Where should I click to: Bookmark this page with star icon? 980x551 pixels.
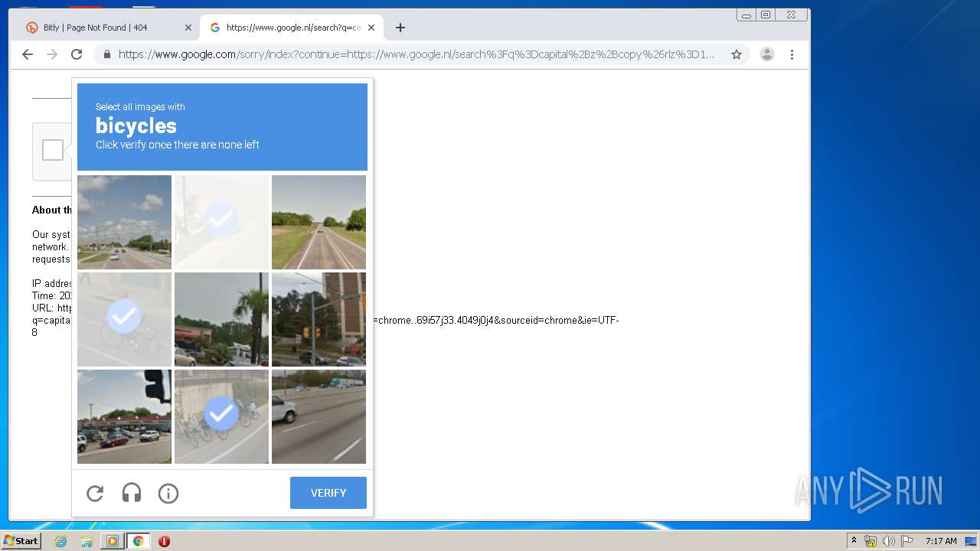[737, 54]
